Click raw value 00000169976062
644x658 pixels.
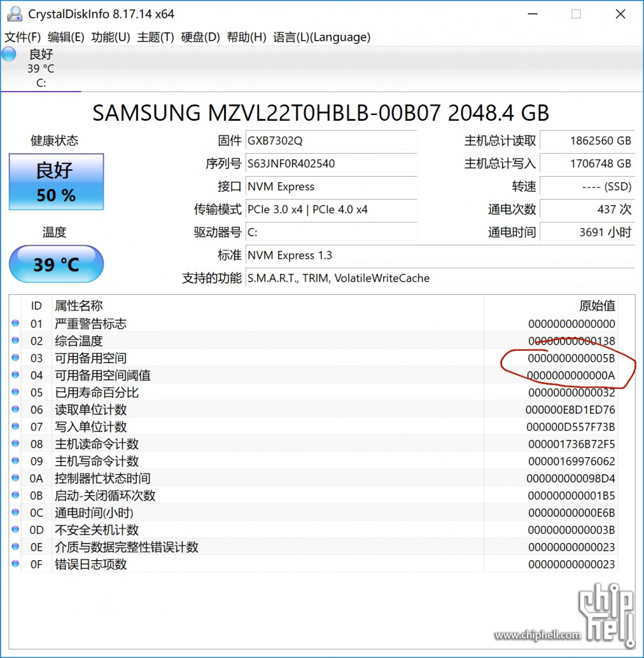[x=572, y=462]
